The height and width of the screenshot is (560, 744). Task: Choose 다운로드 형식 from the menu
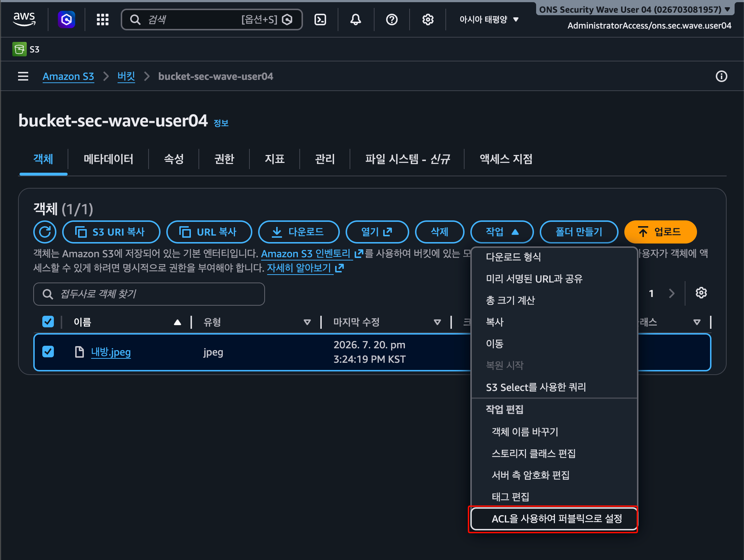554,257
